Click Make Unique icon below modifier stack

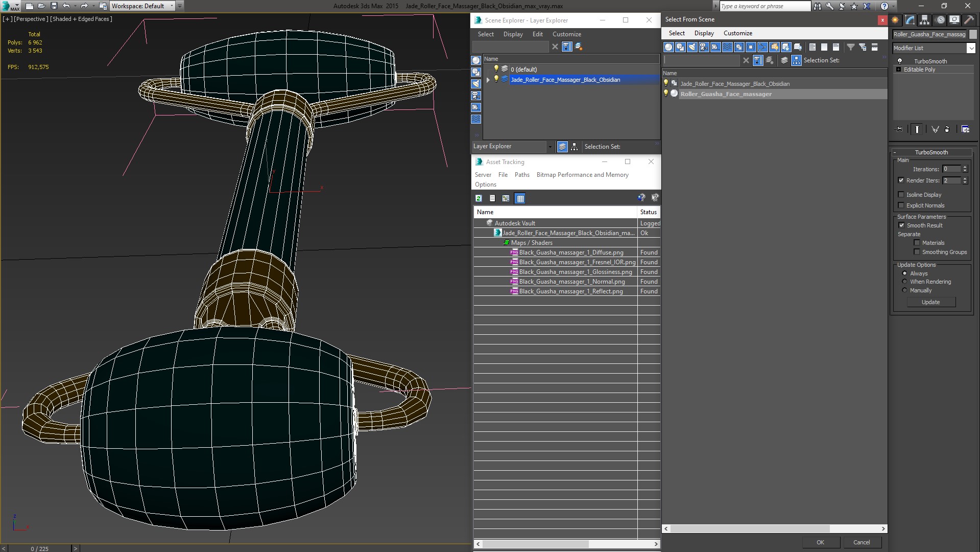click(x=935, y=129)
